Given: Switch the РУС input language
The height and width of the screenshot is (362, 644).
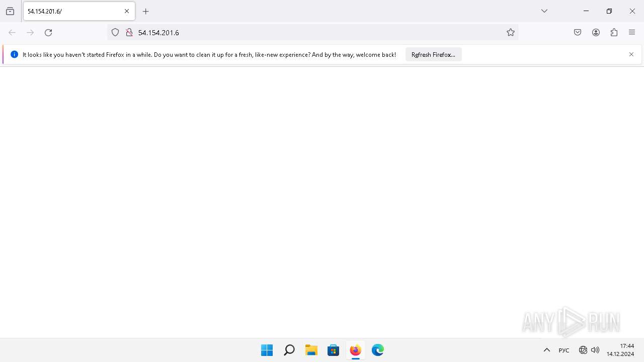Looking at the screenshot, I should point(564,350).
